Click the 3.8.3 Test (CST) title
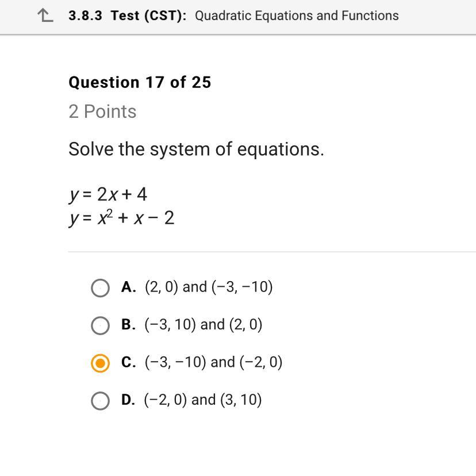The height and width of the screenshot is (476, 476). (x=127, y=16)
